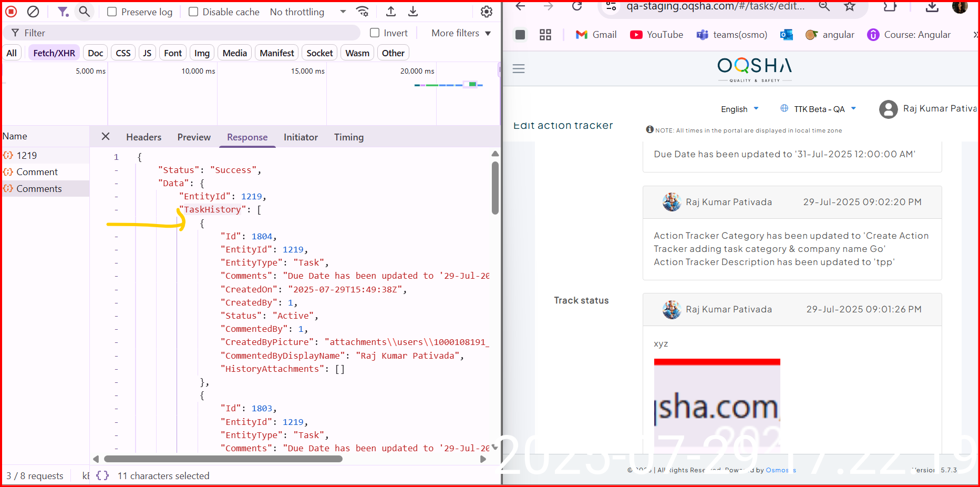Switch to the Timing tab
The width and height of the screenshot is (980, 487).
[348, 137]
